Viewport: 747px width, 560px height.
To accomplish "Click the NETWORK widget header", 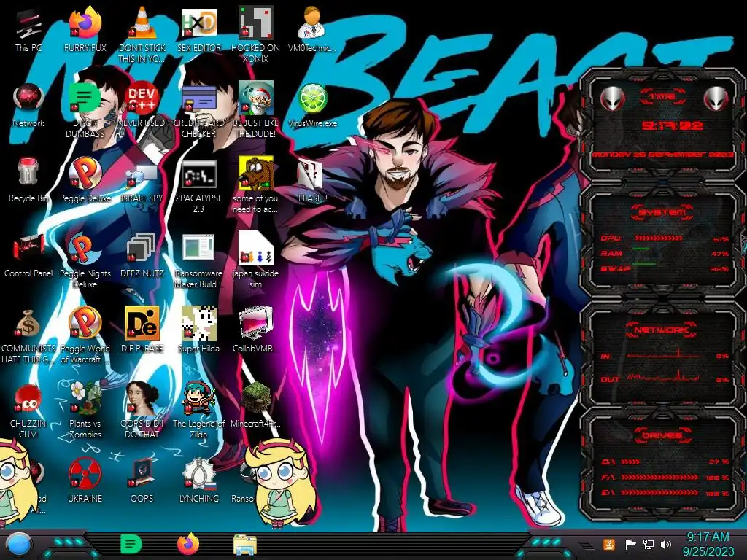I will pos(662,329).
